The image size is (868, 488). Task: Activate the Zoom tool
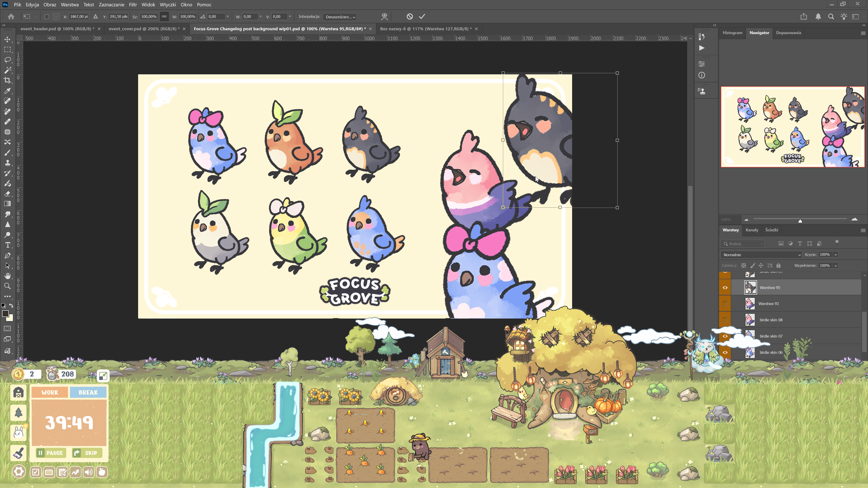click(7, 286)
